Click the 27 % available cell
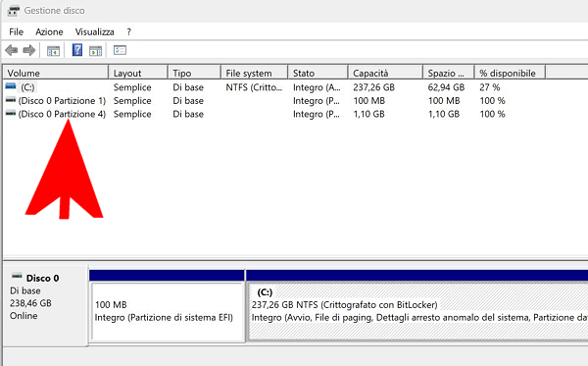The height and width of the screenshot is (366, 588). (x=490, y=87)
